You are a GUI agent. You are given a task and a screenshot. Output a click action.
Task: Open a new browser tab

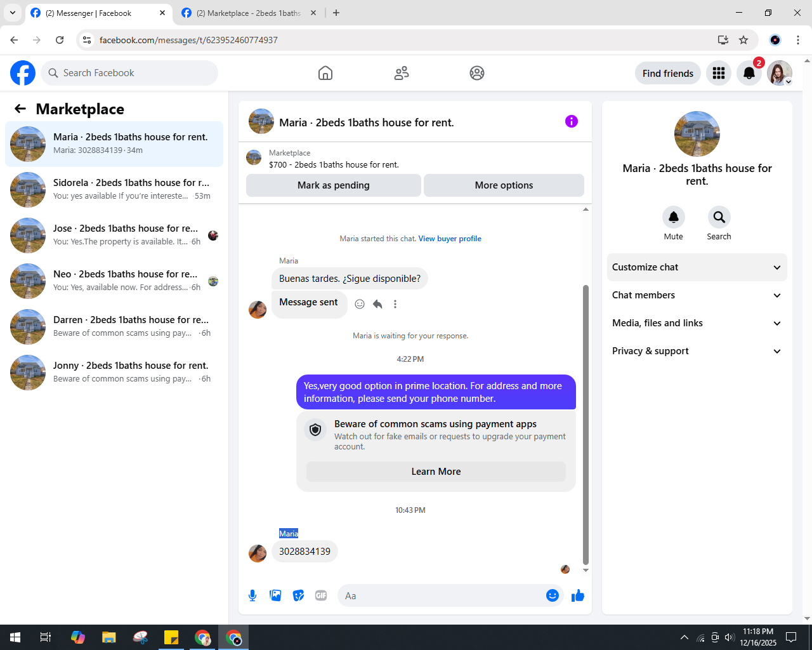coord(336,13)
